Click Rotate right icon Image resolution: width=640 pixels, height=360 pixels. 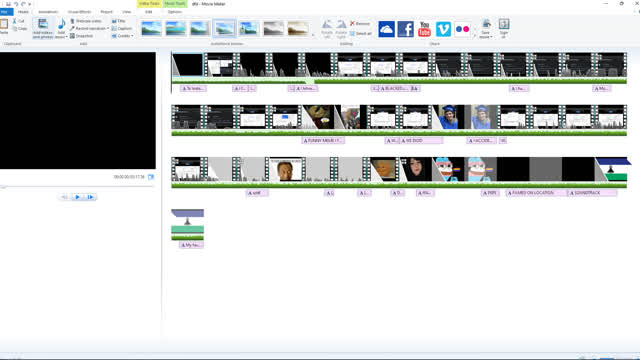[x=341, y=24]
